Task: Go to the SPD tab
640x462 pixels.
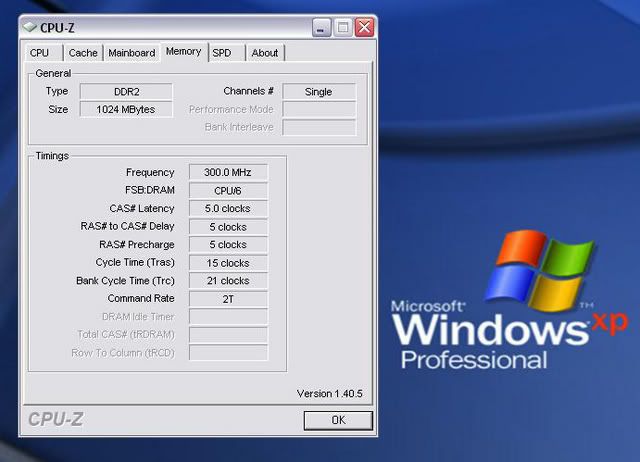Action: (227, 53)
